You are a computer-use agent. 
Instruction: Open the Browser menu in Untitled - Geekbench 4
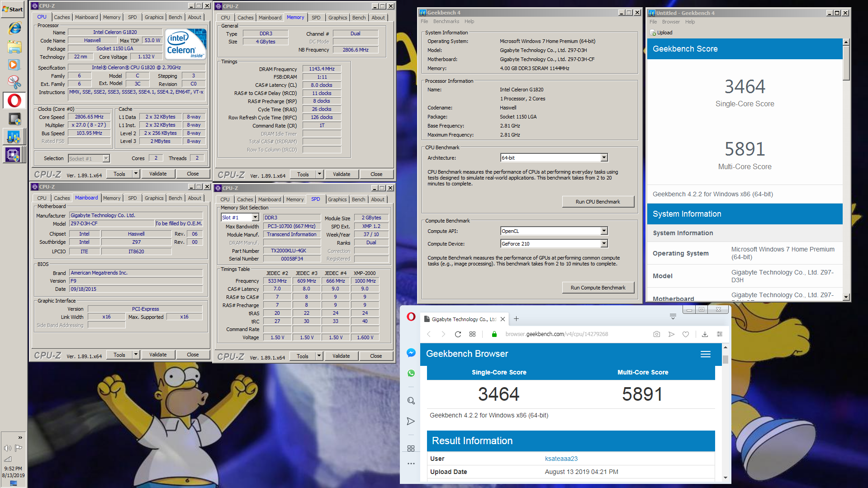[671, 22]
